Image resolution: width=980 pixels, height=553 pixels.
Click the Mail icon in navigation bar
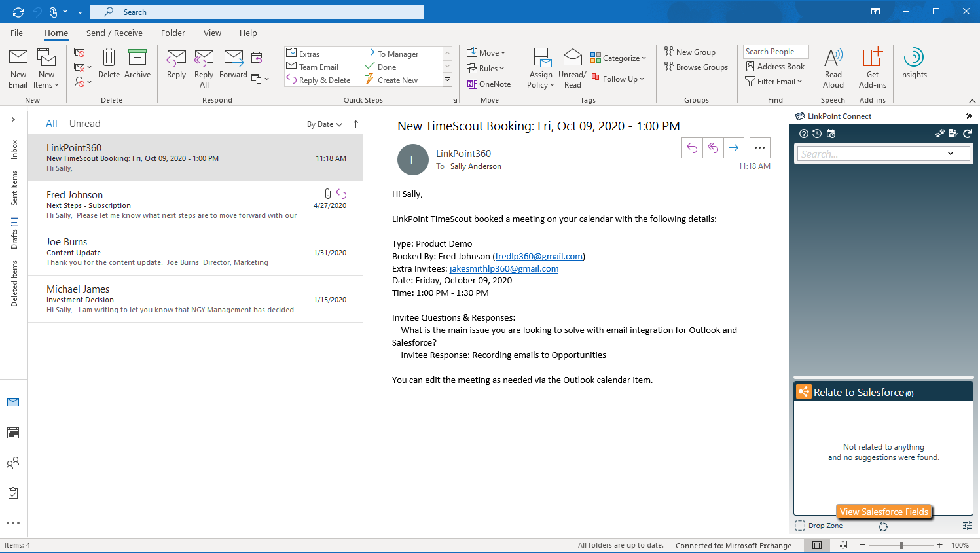pyautogui.click(x=13, y=402)
